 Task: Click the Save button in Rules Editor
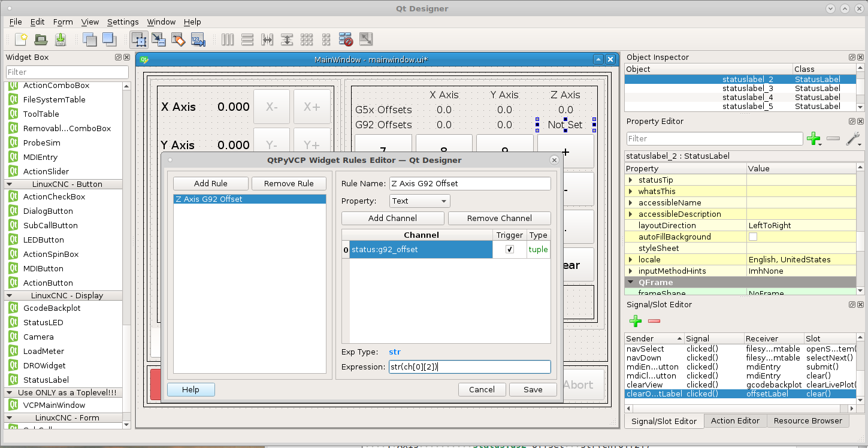tap(533, 389)
